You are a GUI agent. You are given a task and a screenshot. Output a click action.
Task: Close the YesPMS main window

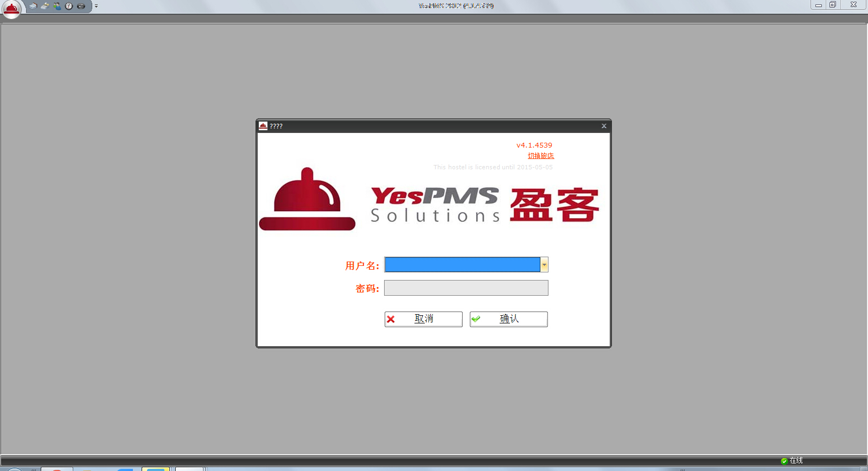[853, 5]
